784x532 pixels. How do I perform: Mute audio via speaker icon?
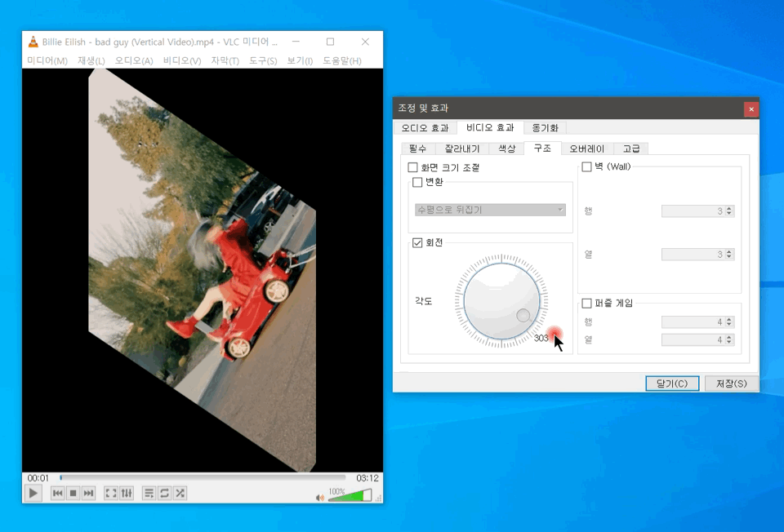[320, 498]
